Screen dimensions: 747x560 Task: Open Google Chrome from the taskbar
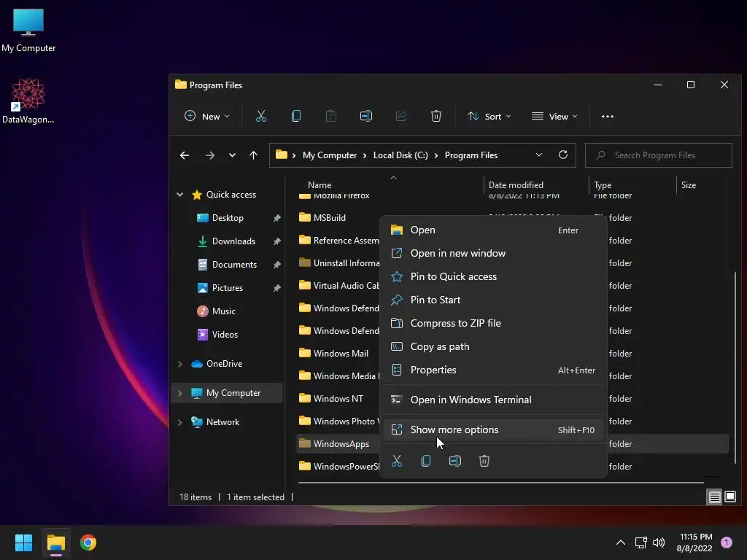[88, 542]
